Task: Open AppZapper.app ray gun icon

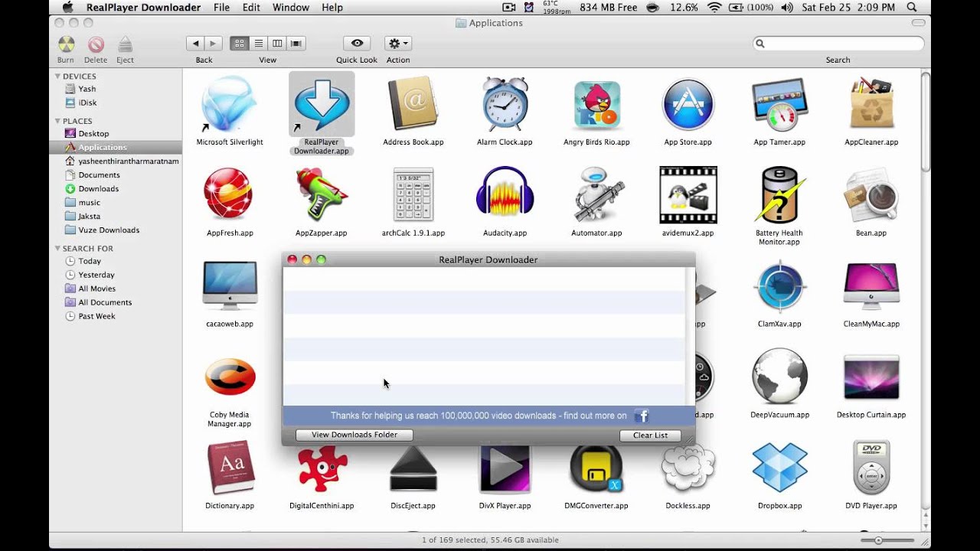Action: coord(322,195)
